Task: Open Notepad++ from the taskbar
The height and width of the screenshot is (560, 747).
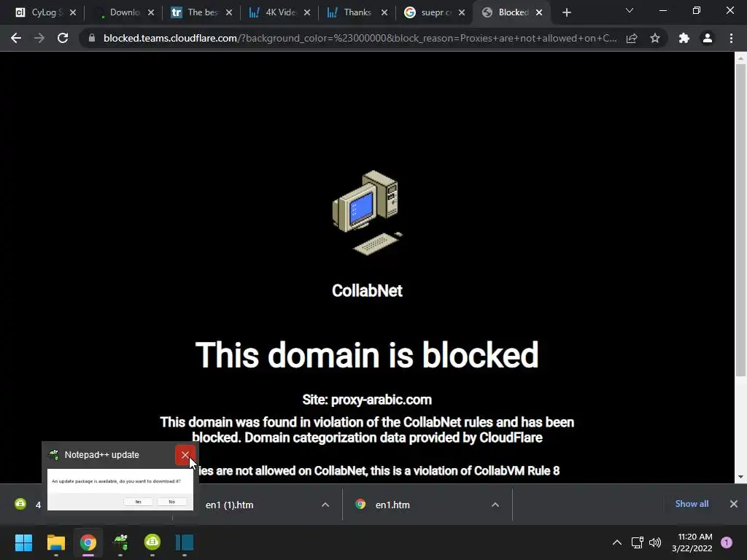Action: (x=120, y=542)
